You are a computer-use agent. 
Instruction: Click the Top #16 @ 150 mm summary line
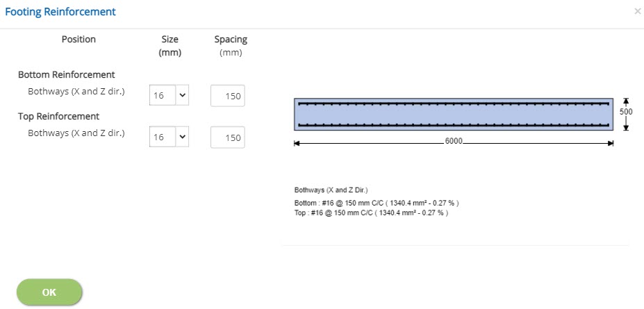[x=371, y=212]
